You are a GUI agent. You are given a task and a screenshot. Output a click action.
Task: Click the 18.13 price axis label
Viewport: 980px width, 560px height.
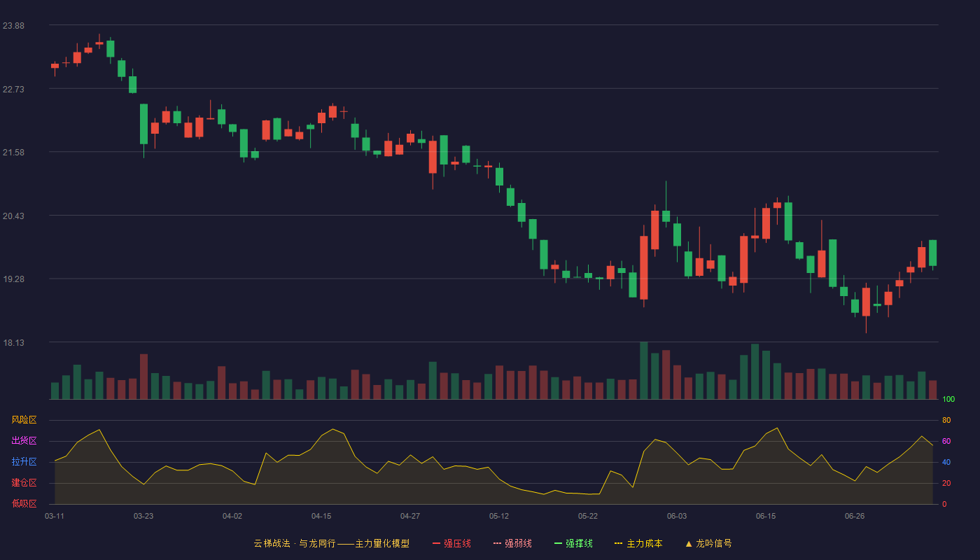pyautogui.click(x=13, y=343)
